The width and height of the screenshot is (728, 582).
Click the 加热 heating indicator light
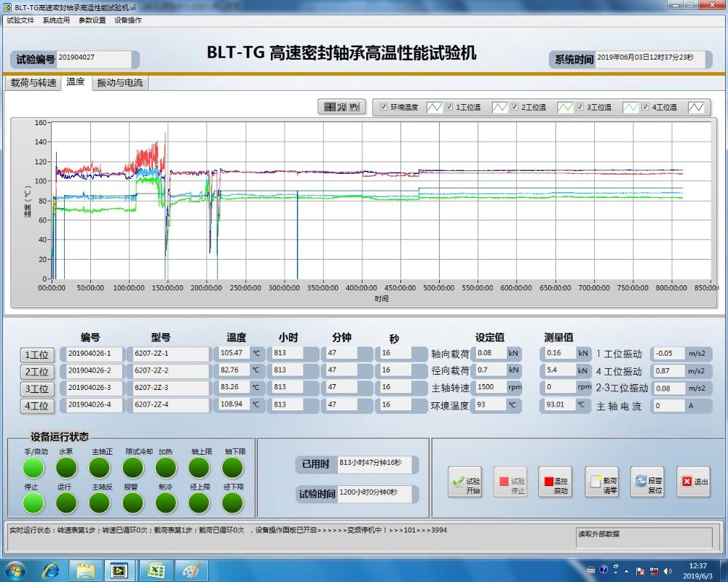[166, 467]
